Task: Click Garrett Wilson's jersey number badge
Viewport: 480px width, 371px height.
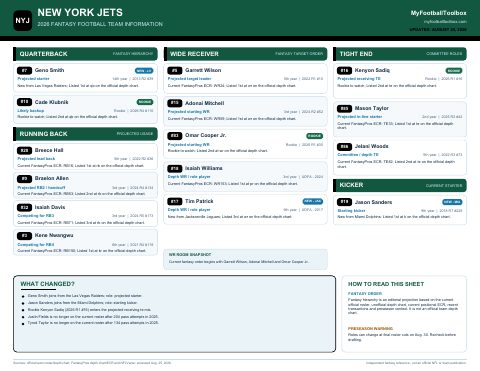Action: tap(175, 70)
